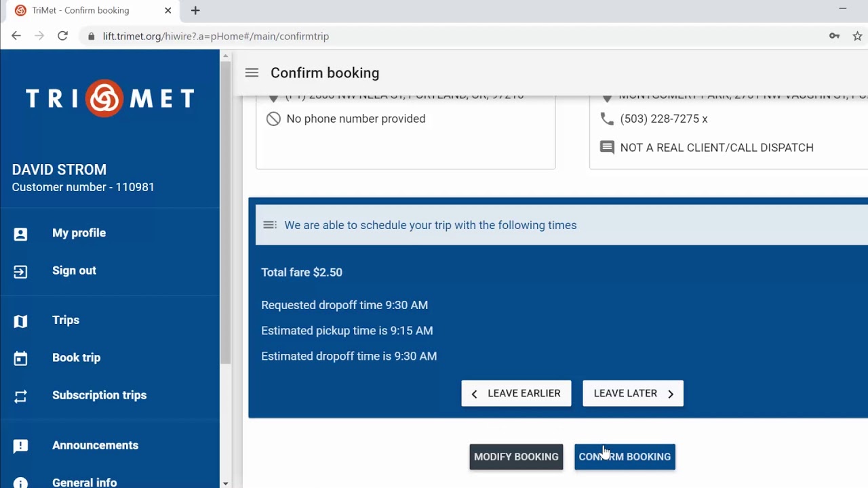Click Requested dropoff time 9:30 AM text

[344, 305]
